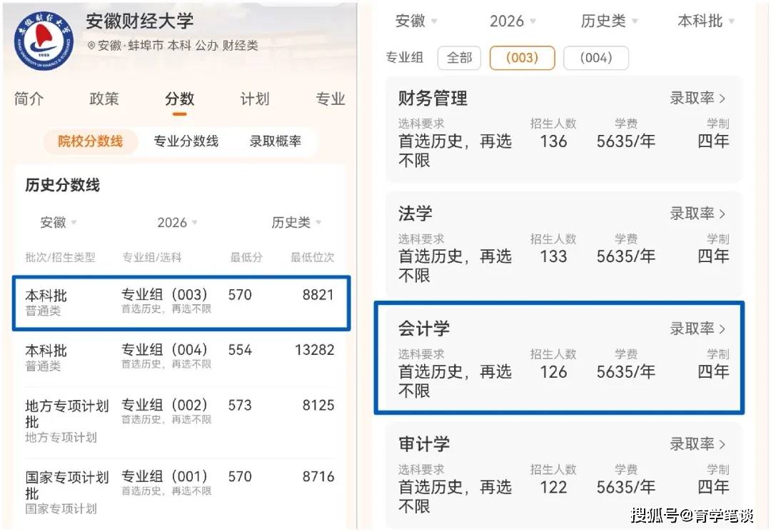The width and height of the screenshot is (771, 532).
Task: Click the minimum score 573
Action: click(x=240, y=406)
